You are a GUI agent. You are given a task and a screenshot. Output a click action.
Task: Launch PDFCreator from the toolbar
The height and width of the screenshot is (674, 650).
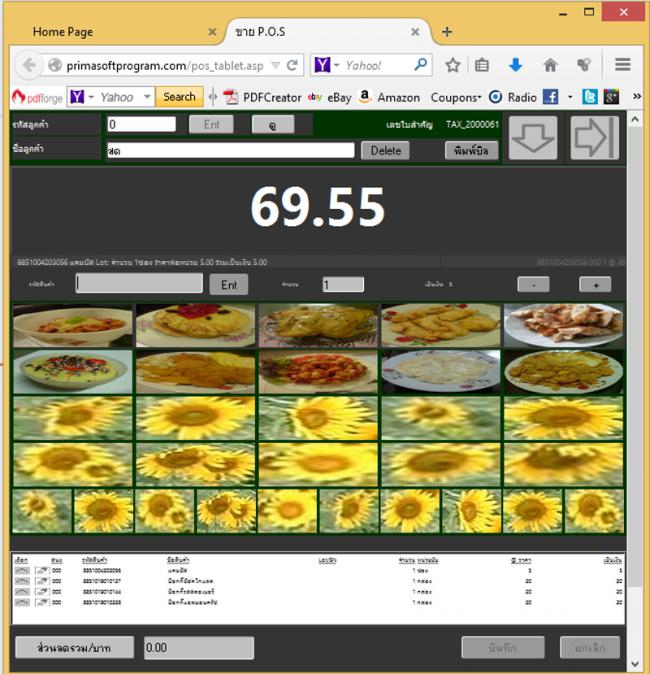(x=262, y=98)
